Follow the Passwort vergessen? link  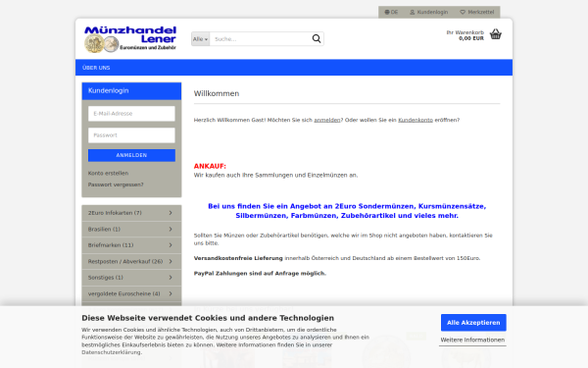point(116,184)
